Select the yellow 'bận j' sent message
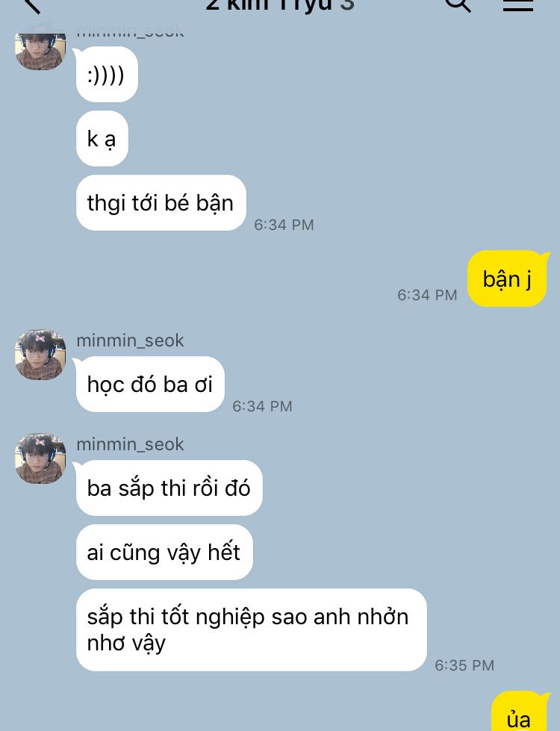560x731 pixels. click(507, 279)
